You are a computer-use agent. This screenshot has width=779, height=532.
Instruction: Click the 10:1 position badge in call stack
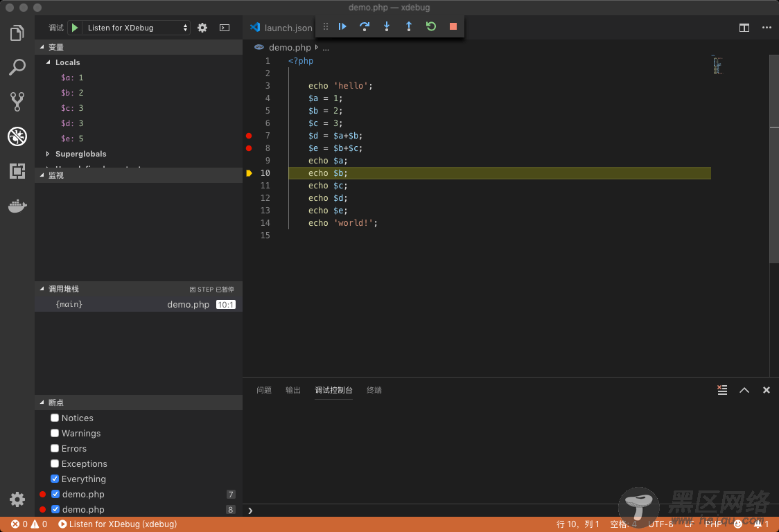[225, 305]
